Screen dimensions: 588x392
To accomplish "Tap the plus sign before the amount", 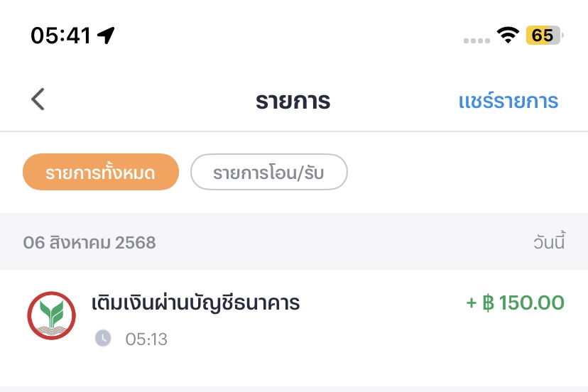I will point(472,303).
